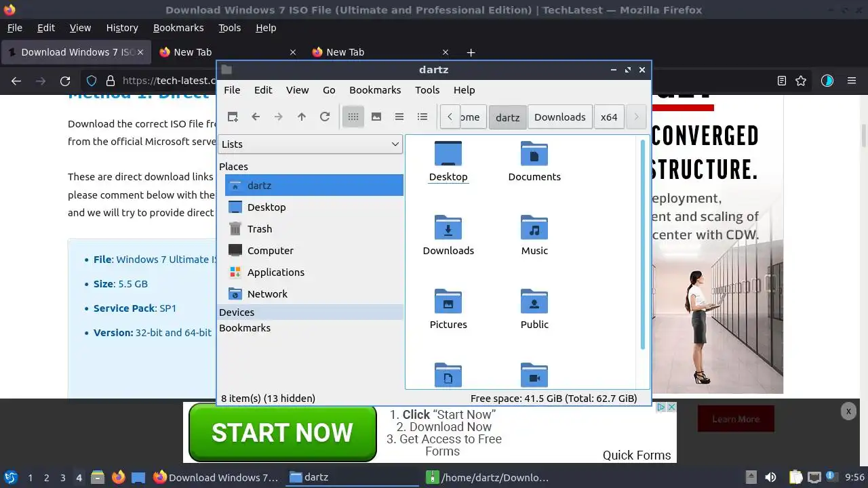
Task: Select the Documents folder icon
Action: click(x=534, y=161)
